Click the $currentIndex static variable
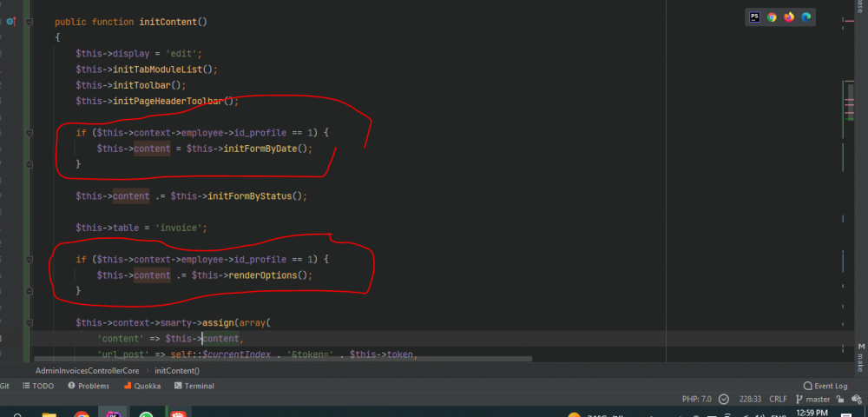The width and height of the screenshot is (868, 417). (238, 354)
